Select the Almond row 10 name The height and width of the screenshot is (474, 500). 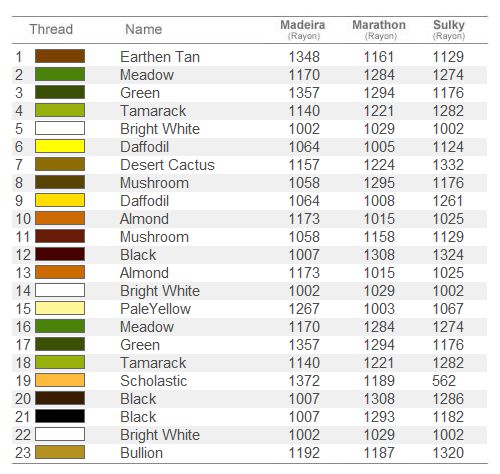(144, 219)
